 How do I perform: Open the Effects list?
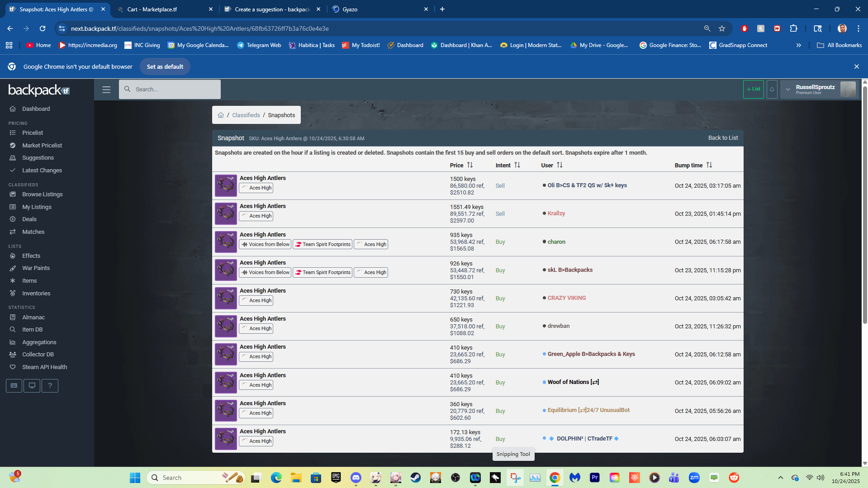click(31, 256)
